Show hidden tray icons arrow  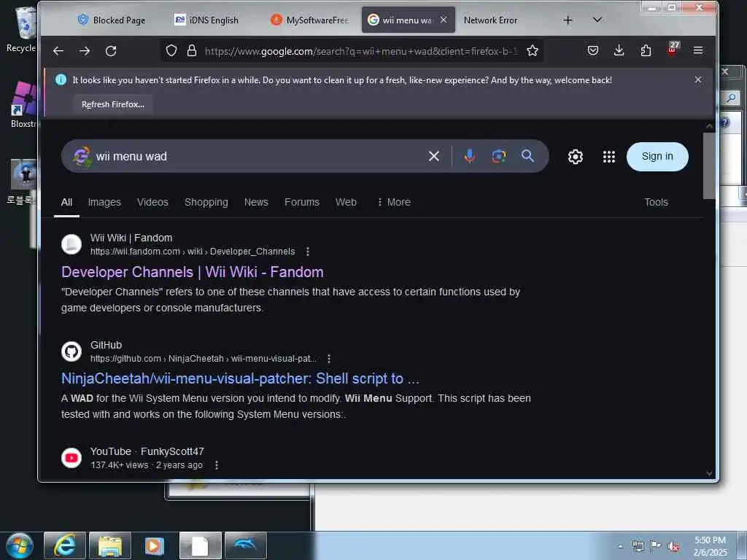pos(620,546)
